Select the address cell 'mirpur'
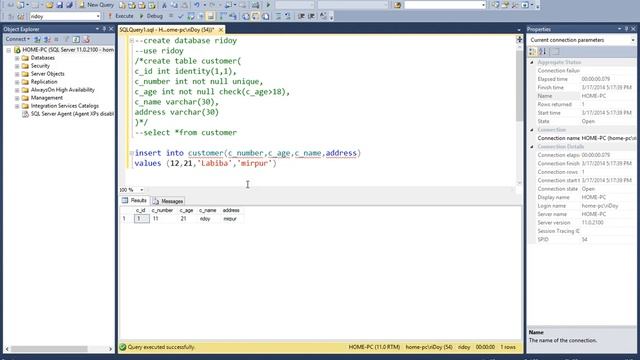The height and width of the screenshot is (360, 640). (x=231, y=219)
